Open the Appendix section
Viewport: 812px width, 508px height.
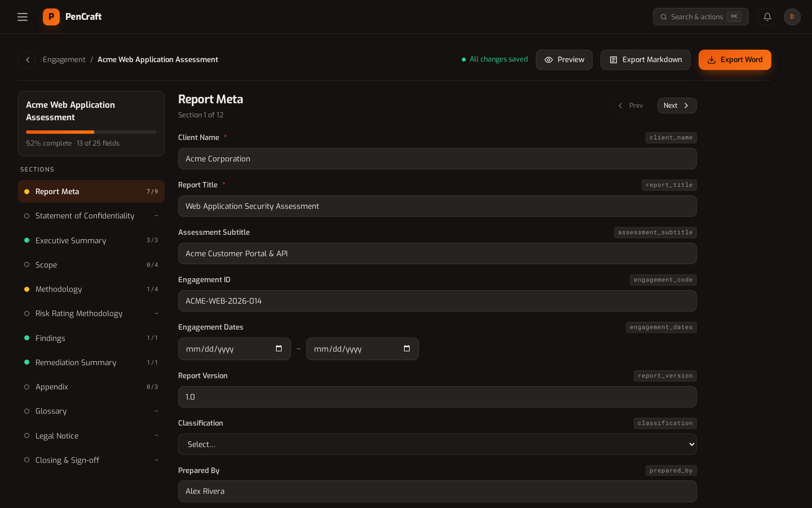(x=91, y=387)
